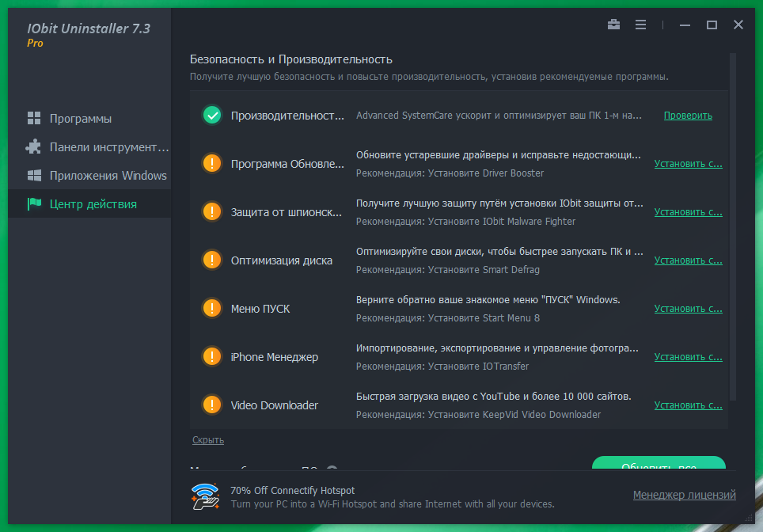Image resolution: width=763 pixels, height=532 pixels.
Task: Open Менеджер лицензий link
Action: coord(684,495)
